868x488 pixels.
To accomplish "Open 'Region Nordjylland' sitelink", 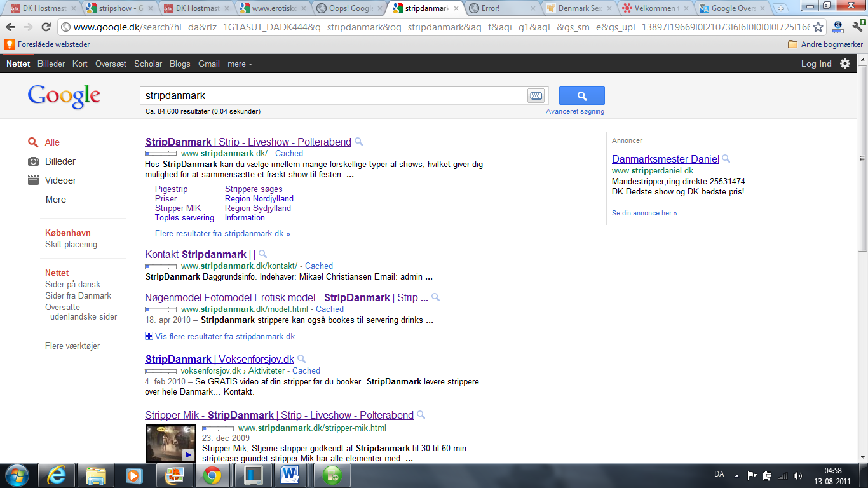I will tap(259, 198).
